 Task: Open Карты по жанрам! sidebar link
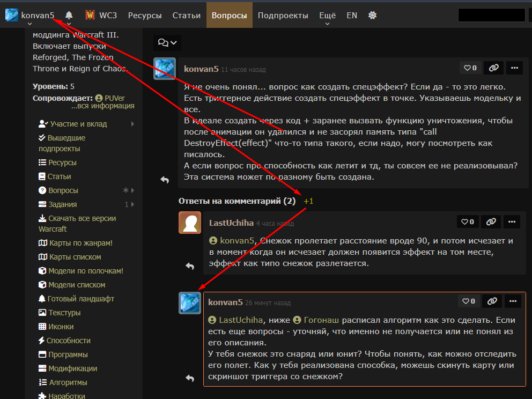click(x=81, y=243)
